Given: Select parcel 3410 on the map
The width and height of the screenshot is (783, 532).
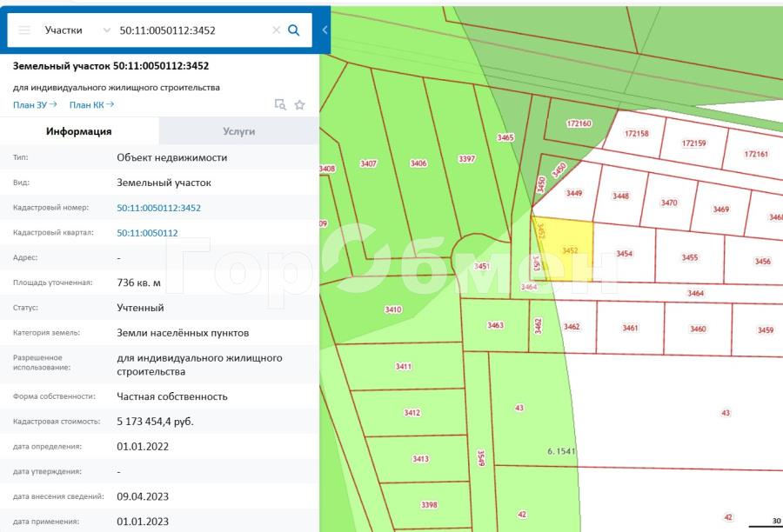Looking at the screenshot, I should pyautogui.click(x=393, y=309).
